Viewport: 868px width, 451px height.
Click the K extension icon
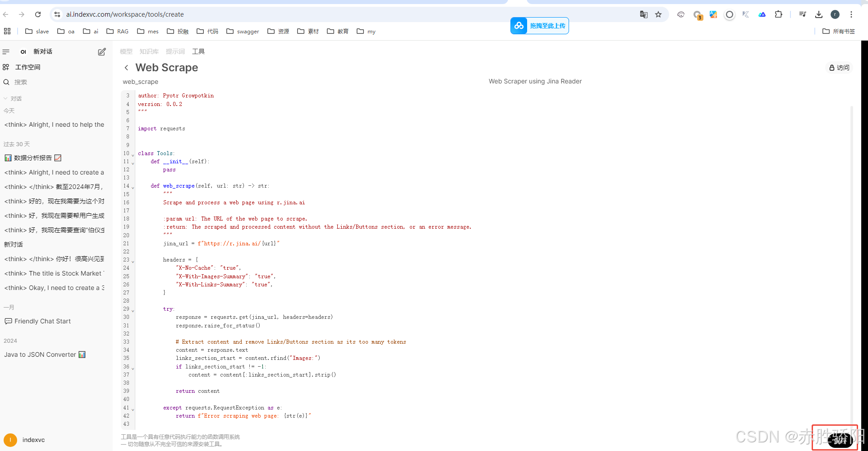click(746, 14)
